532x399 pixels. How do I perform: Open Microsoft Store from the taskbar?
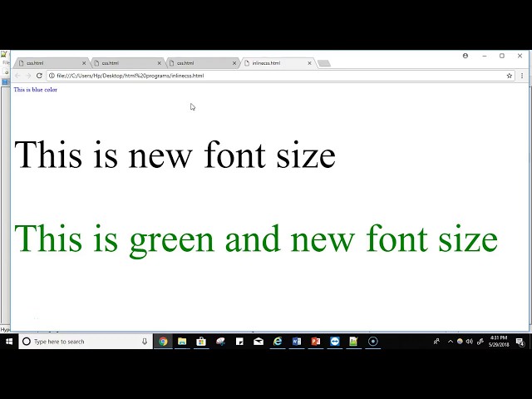tap(201, 342)
